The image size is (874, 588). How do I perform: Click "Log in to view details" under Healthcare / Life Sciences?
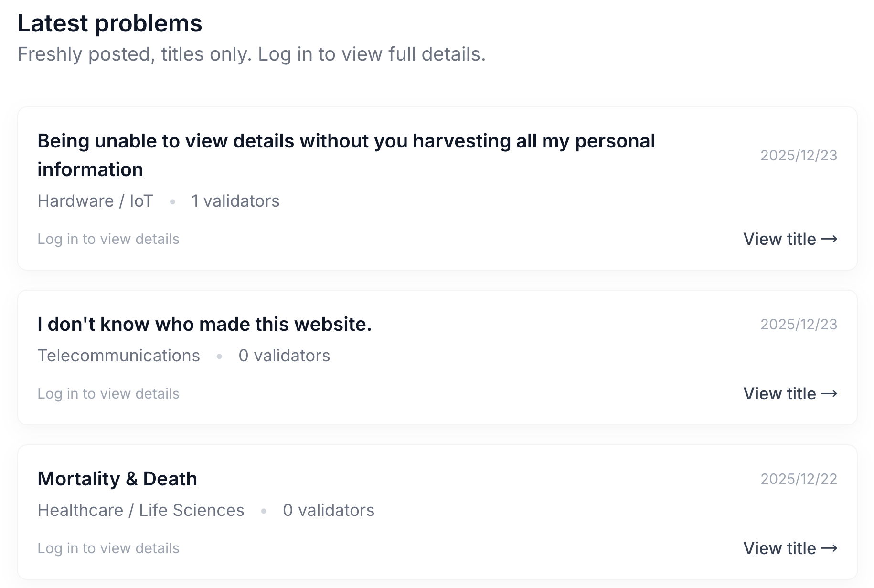point(108,548)
